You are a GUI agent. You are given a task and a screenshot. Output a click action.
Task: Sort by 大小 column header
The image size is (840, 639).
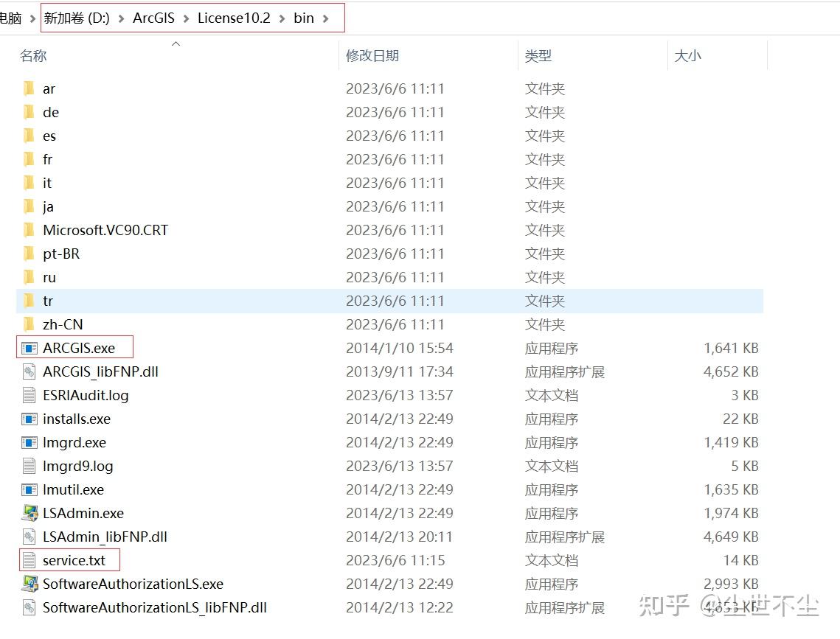pyautogui.click(x=688, y=56)
